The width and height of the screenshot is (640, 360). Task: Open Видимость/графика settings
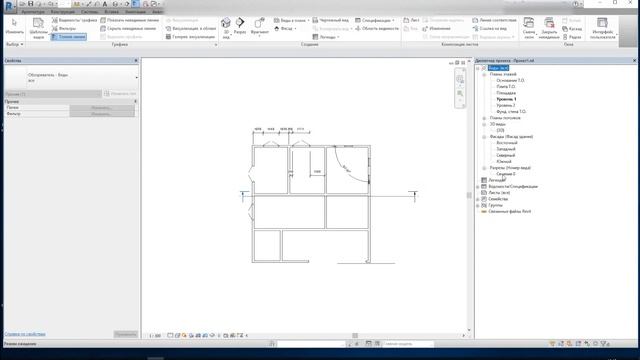point(74,20)
